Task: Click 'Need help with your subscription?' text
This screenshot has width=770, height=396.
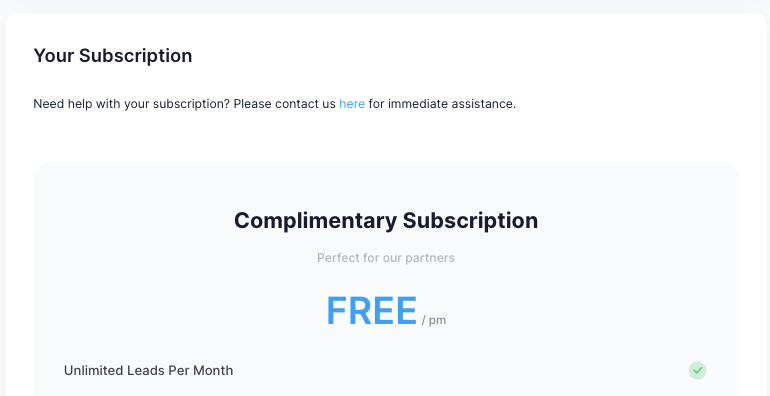Action: click(x=132, y=104)
